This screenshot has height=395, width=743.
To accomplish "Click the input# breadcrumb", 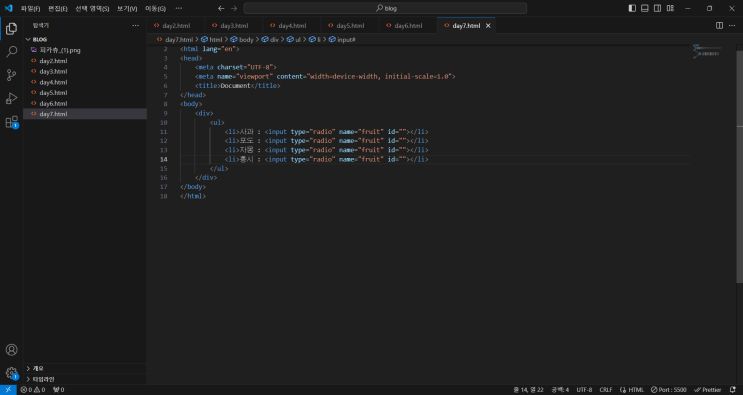I will (342, 40).
